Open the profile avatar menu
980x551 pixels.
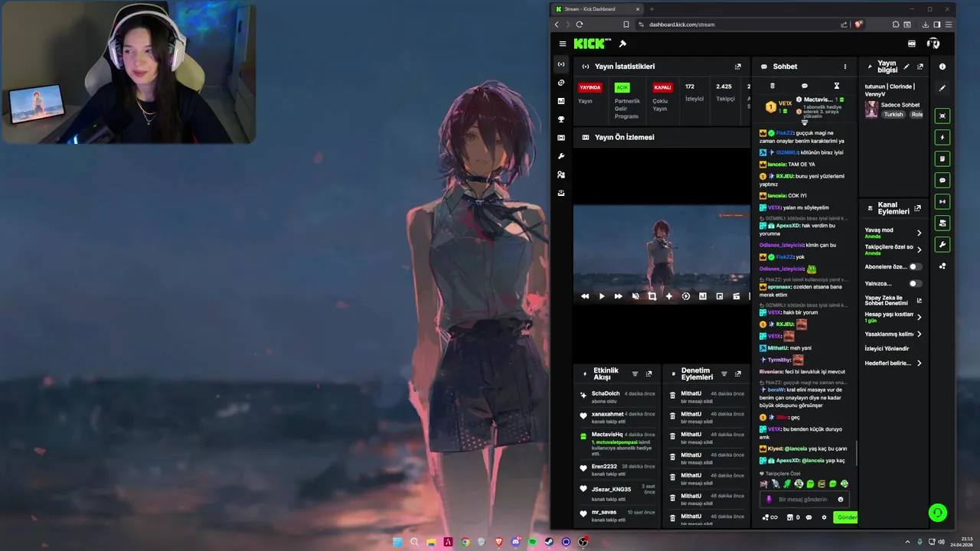point(933,44)
